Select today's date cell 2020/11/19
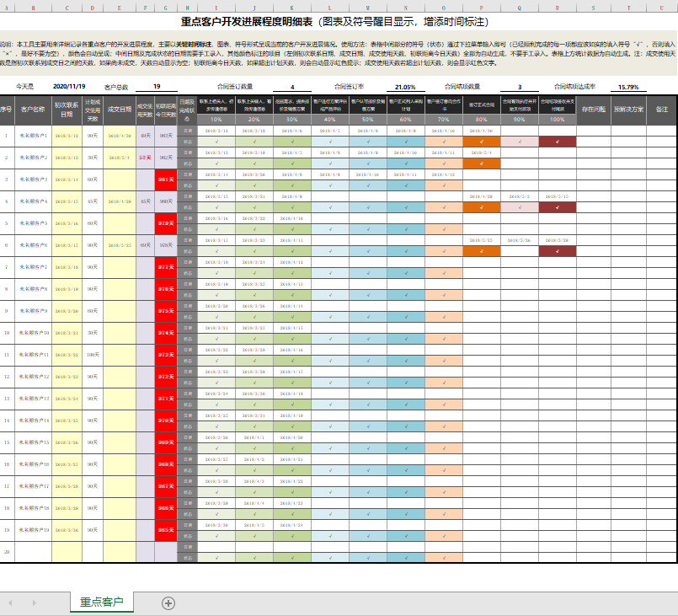 pyautogui.click(x=69, y=87)
